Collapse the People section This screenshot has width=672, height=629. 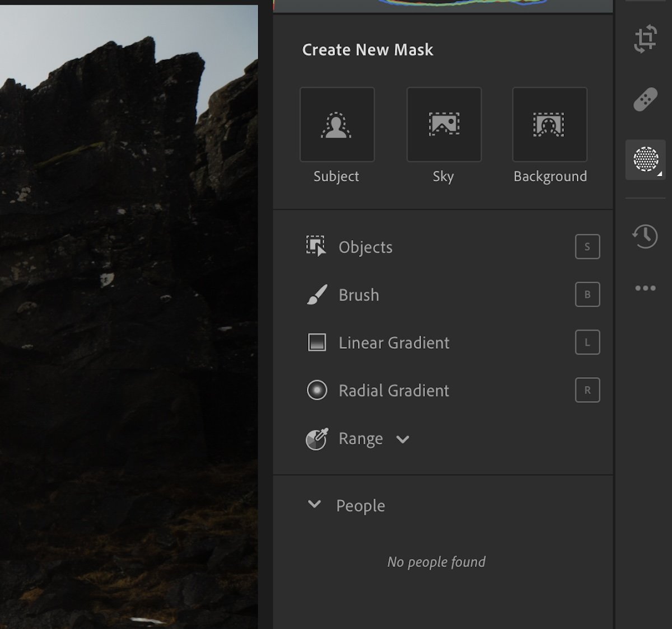point(314,504)
